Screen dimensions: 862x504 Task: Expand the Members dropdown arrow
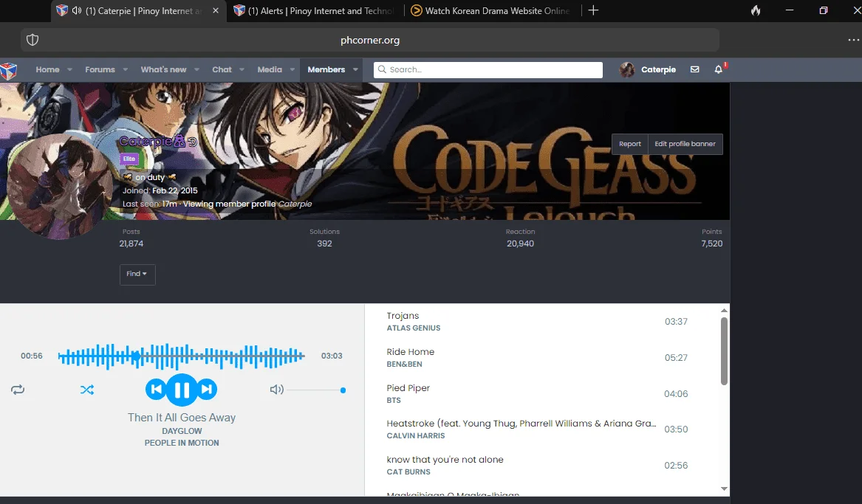pos(356,69)
